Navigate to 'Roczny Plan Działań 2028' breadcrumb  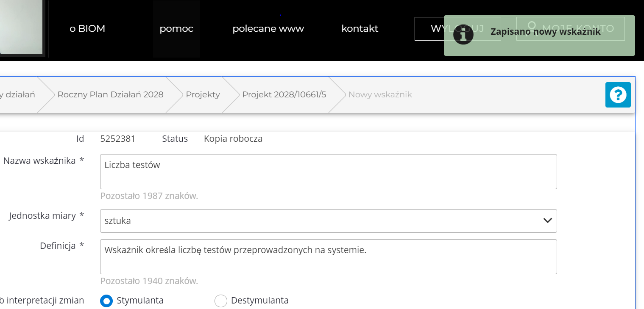[110, 94]
